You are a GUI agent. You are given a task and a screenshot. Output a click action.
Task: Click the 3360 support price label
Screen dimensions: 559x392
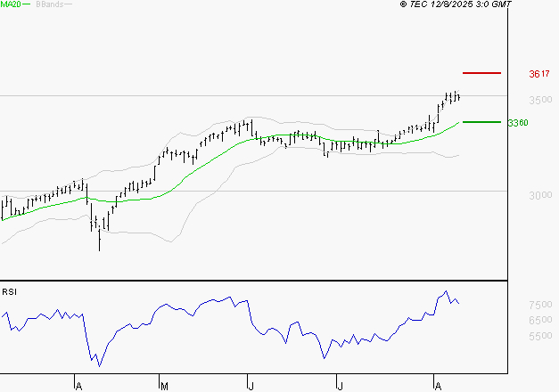[518, 123]
